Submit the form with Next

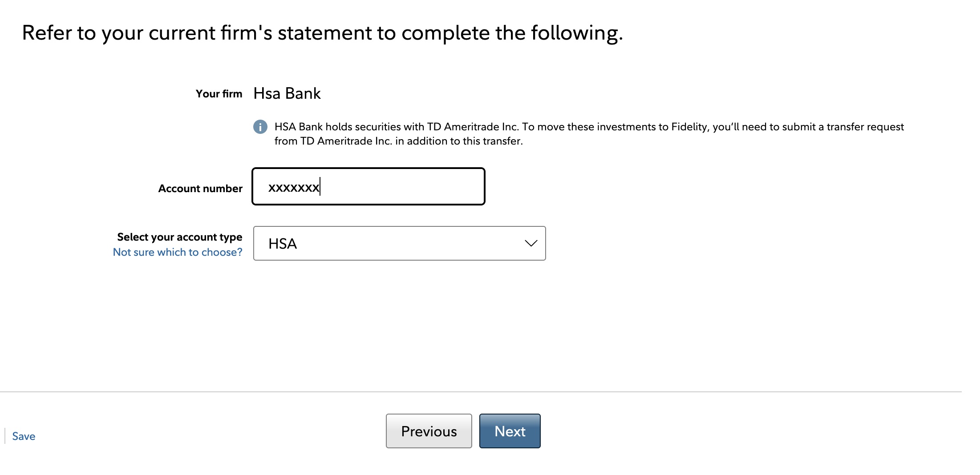[510, 431]
